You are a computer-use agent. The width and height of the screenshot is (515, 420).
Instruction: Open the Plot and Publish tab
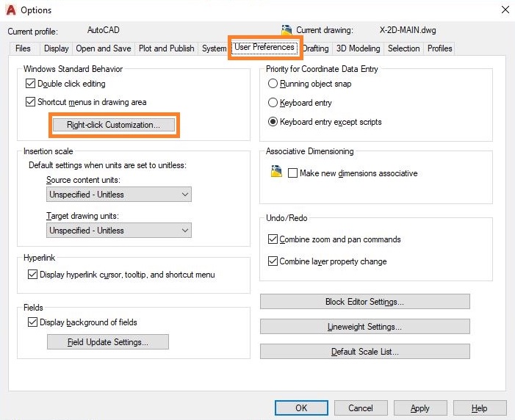(167, 48)
